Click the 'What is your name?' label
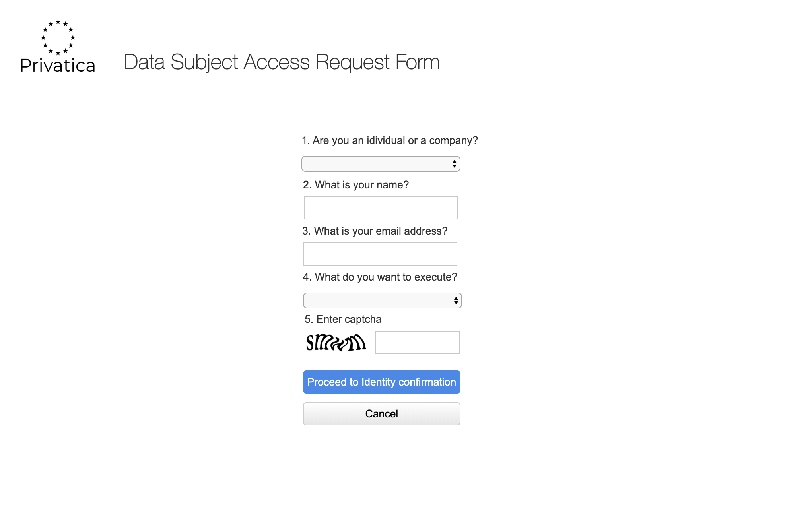This screenshot has width=812, height=512. pyautogui.click(x=356, y=185)
